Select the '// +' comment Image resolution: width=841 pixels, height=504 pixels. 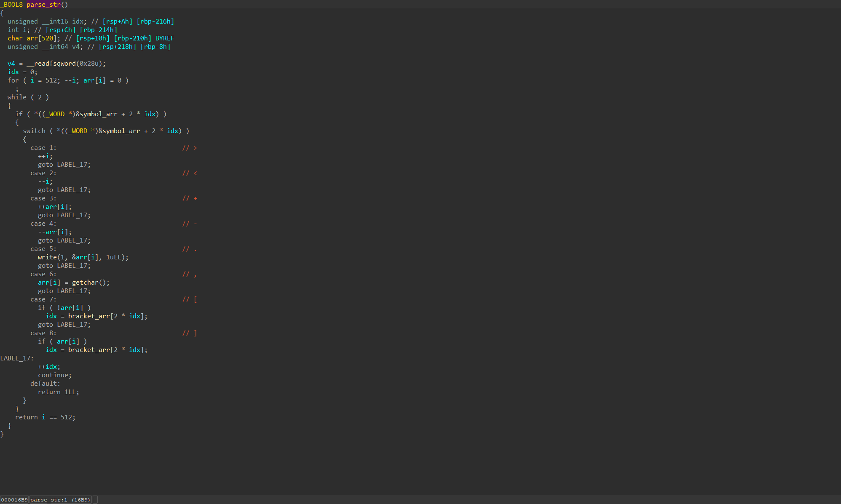click(190, 198)
